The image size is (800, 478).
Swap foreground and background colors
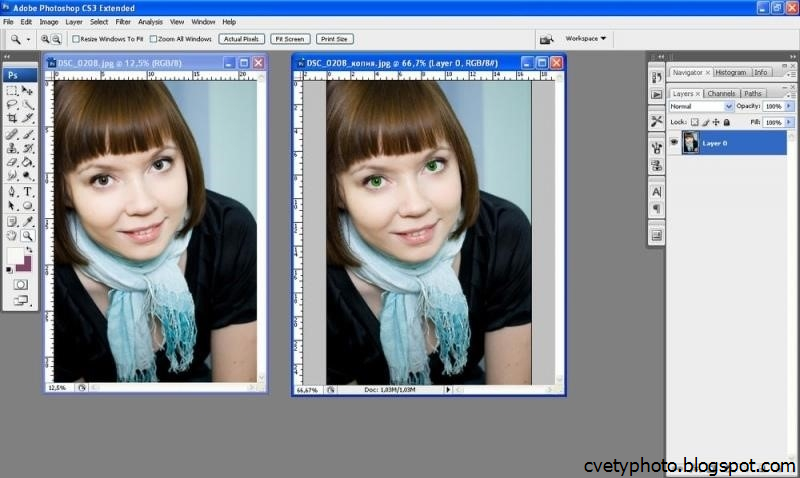tap(29, 249)
